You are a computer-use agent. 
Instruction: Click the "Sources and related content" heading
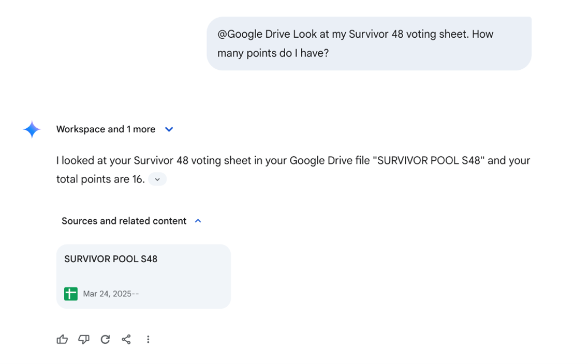click(x=124, y=221)
